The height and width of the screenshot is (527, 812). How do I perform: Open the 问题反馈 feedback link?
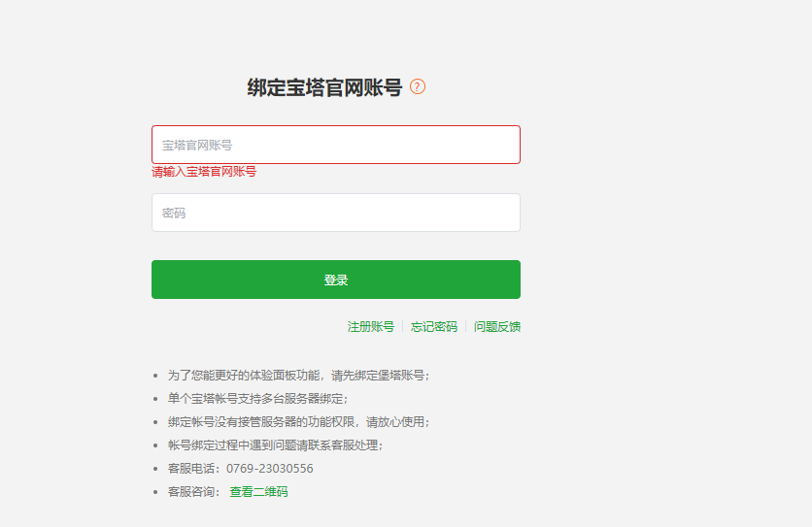click(497, 327)
